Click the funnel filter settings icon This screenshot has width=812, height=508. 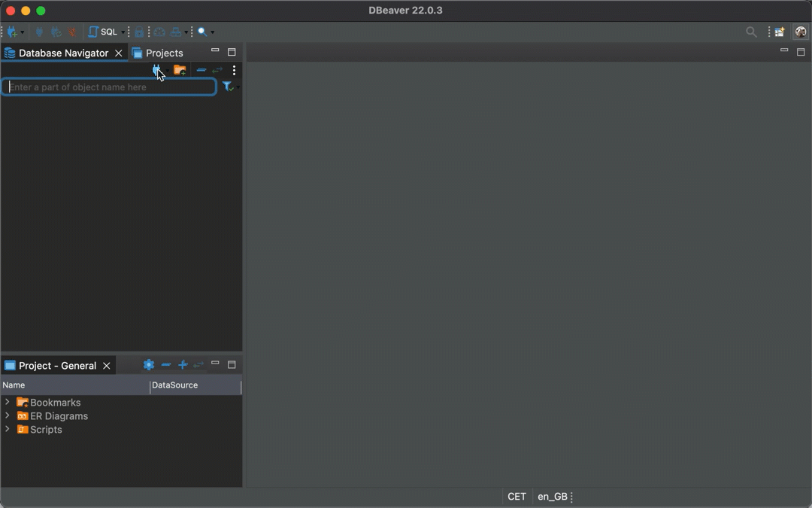point(227,87)
